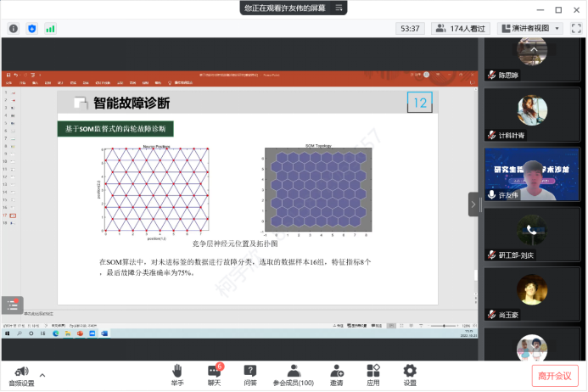Open the speaker view (演讲者视图) dropdown

530,28
